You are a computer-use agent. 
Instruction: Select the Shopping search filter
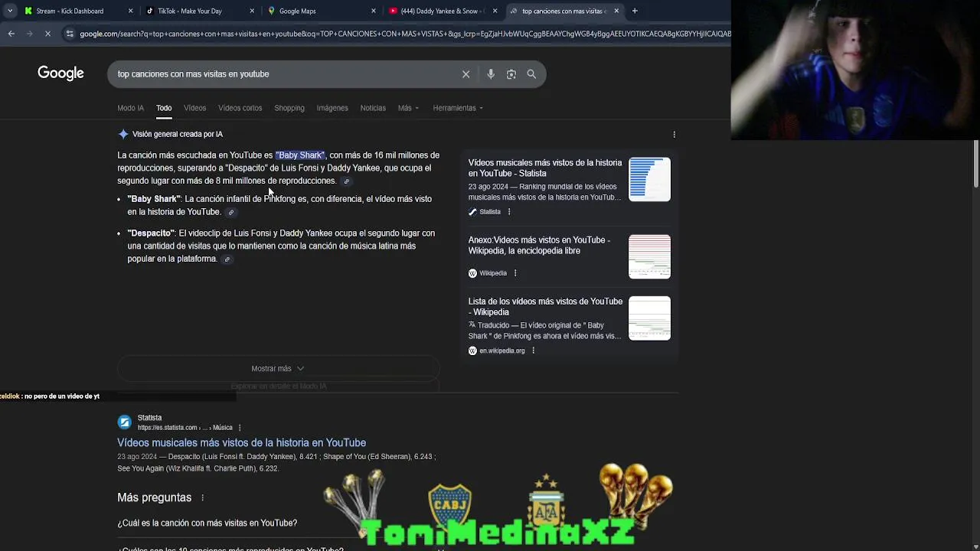pyautogui.click(x=289, y=108)
